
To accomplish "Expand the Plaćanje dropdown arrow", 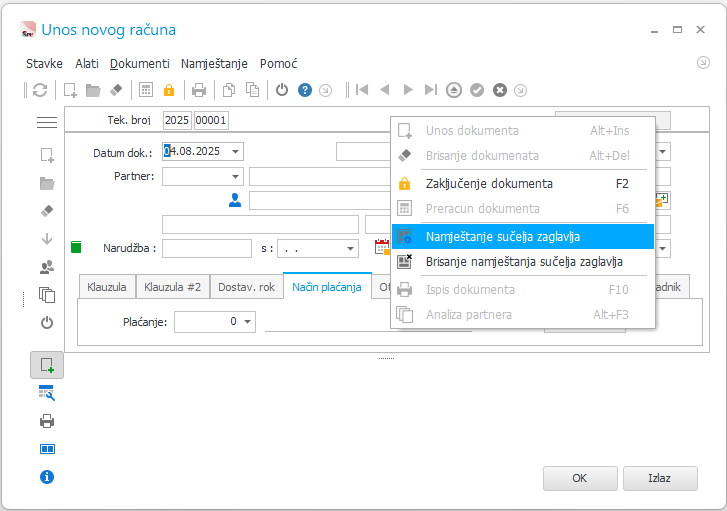I will [248, 321].
